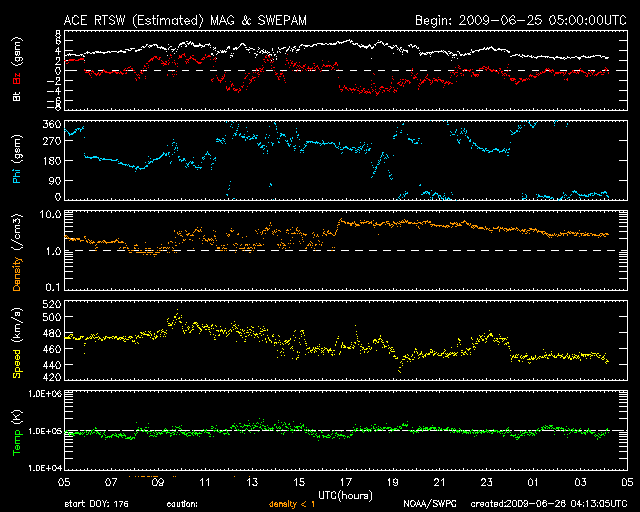Click the '(/cm3)' density unit label

18,232
